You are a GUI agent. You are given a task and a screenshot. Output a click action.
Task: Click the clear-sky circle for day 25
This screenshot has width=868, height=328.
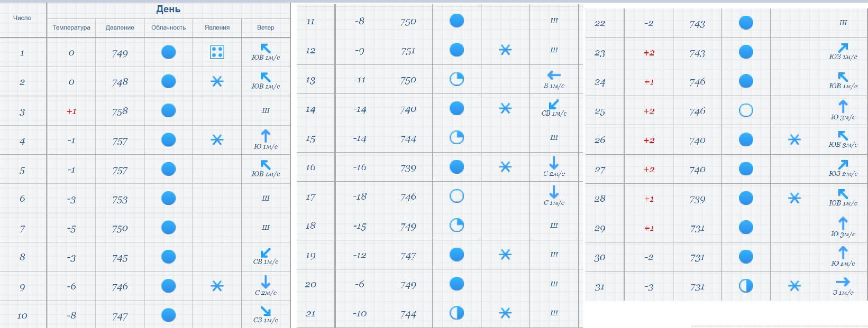745,110
